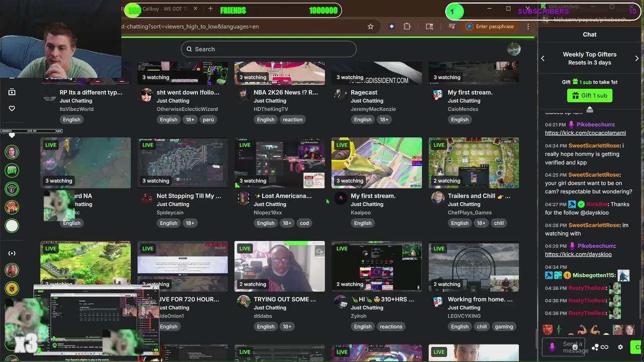Screen dimensions: 644x362
Task: Open the media control icon in the toolbar
Action: pyautogui.click(x=452, y=27)
